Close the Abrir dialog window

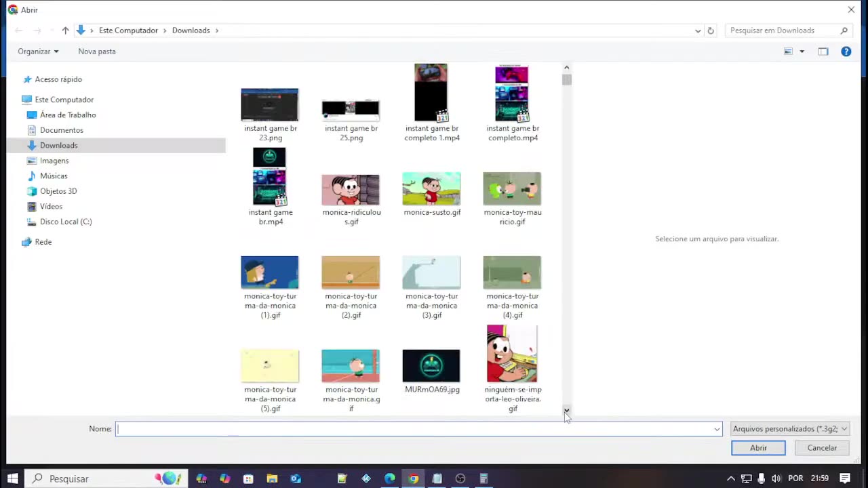[x=851, y=9]
